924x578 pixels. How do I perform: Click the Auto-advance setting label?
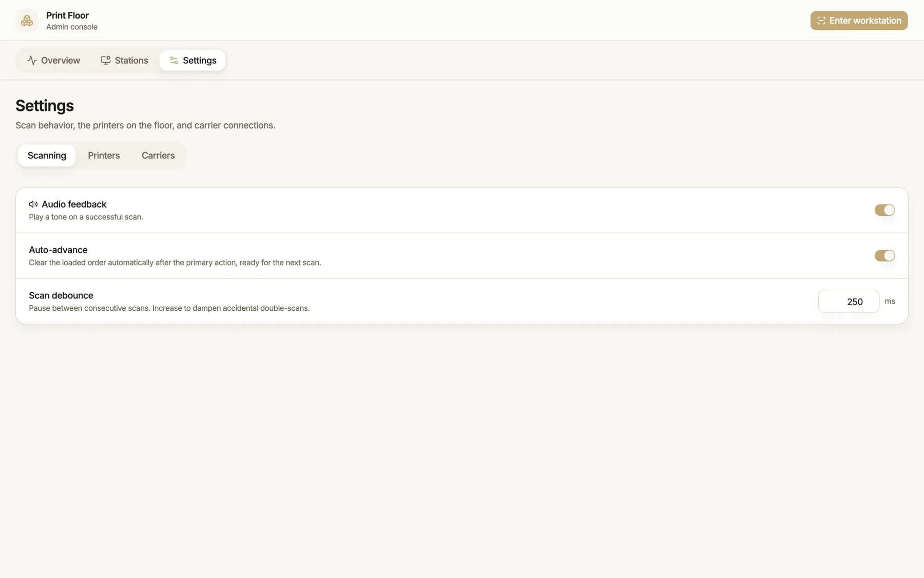point(58,250)
